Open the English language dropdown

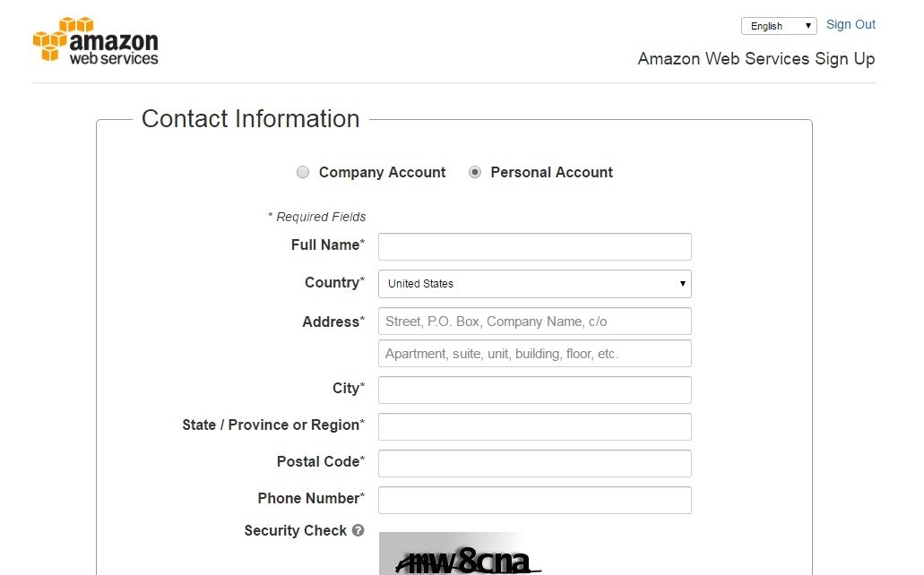pyautogui.click(x=778, y=26)
